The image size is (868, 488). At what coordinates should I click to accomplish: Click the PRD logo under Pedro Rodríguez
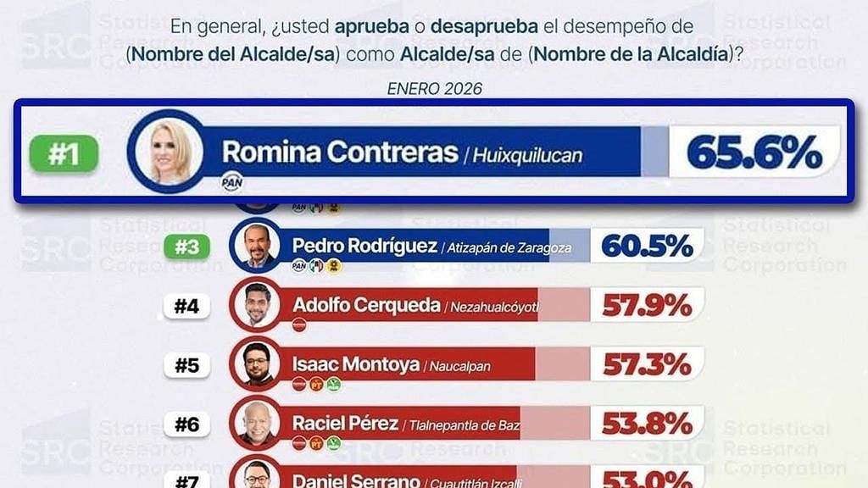click(x=334, y=266)
